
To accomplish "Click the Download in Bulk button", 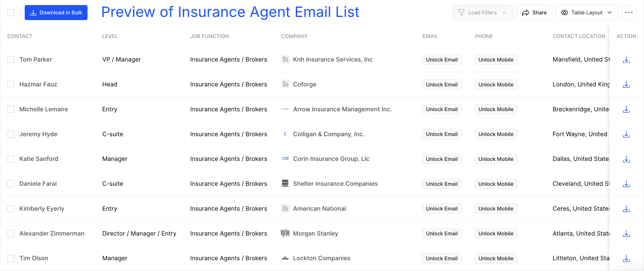I will coord(56,13).
